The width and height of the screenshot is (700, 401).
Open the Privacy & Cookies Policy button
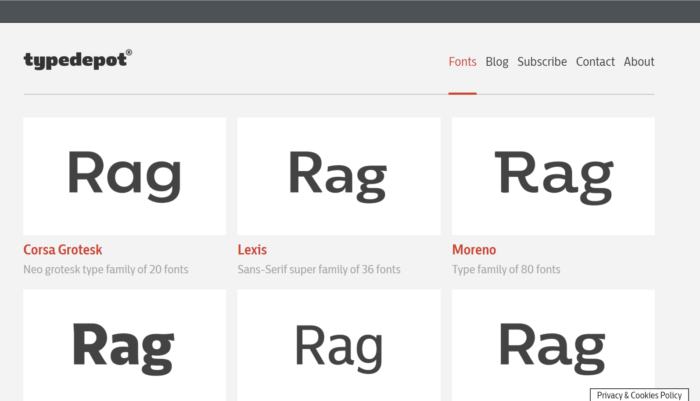(x=639, y=395)
